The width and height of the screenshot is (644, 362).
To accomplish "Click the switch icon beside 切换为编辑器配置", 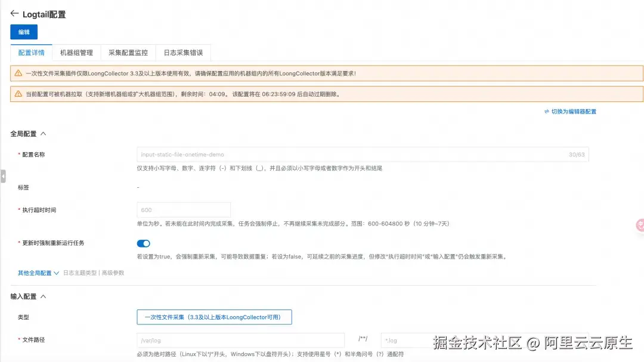I will [547, 112].
